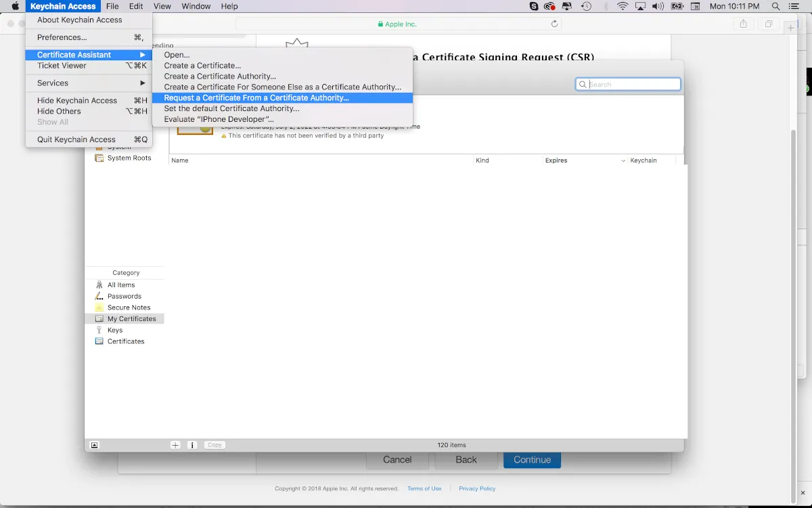This screenshot has width=812, height=508.
Task: Sort by the Kind column header
Action: [507, 161]
